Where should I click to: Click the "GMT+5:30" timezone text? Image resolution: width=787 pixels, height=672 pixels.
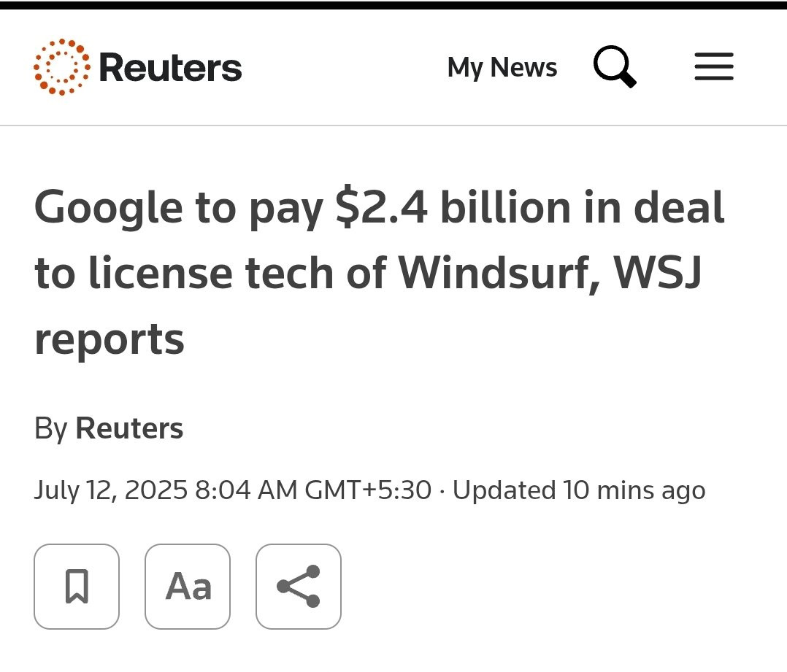[x=368, y=490]
